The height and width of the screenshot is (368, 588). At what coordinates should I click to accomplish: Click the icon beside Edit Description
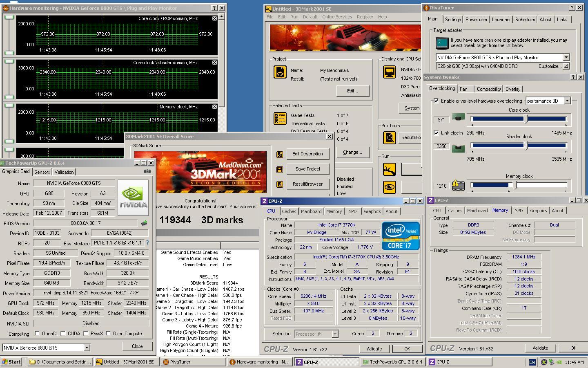click(x=280, y=154)
